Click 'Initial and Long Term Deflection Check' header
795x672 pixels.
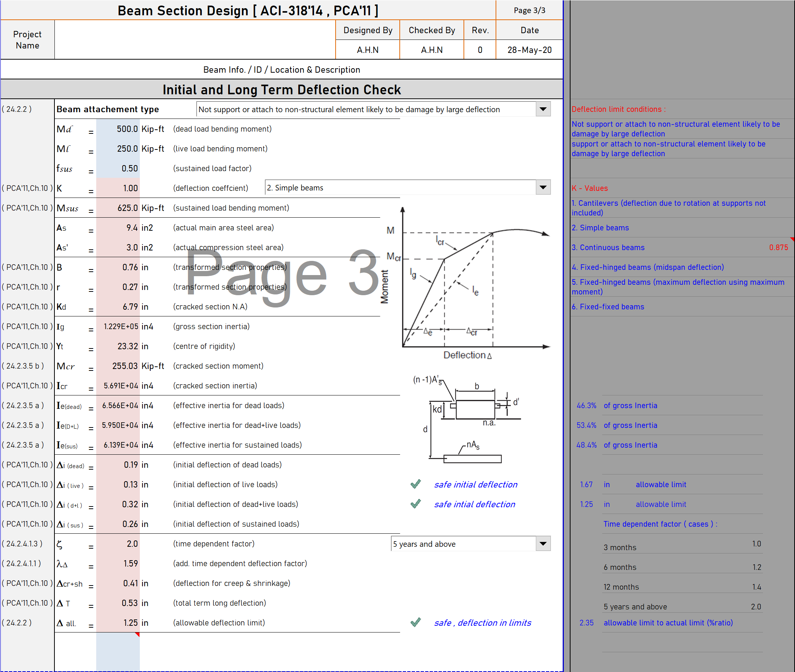pos(282,89)
